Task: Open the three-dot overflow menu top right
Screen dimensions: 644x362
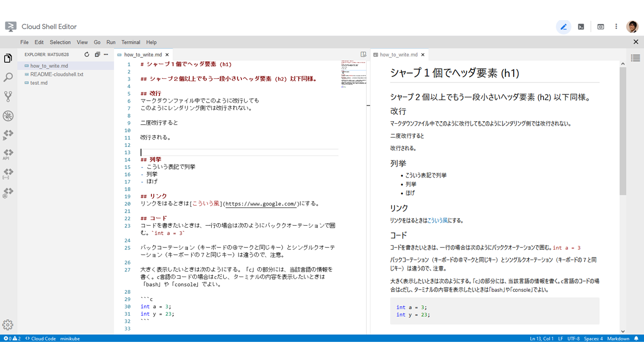Action: pyautogui.click(x=615, y=27)
